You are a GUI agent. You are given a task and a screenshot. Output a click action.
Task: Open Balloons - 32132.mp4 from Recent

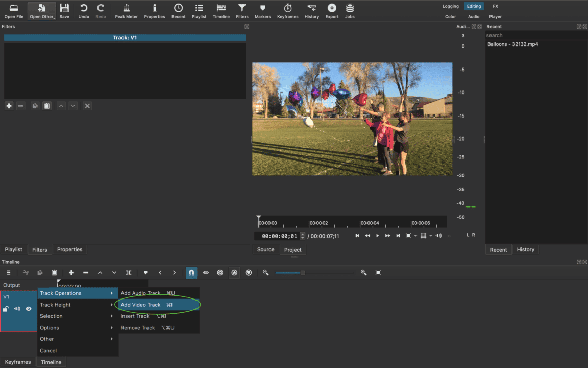tap(512, 44)
